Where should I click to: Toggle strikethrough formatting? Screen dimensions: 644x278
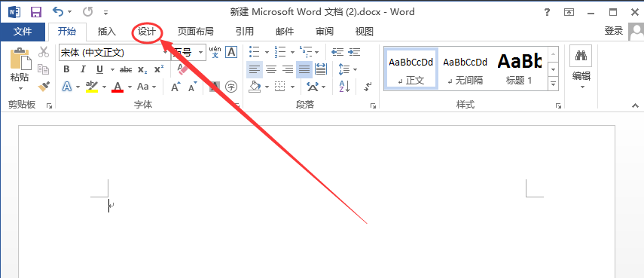(126, 69)
